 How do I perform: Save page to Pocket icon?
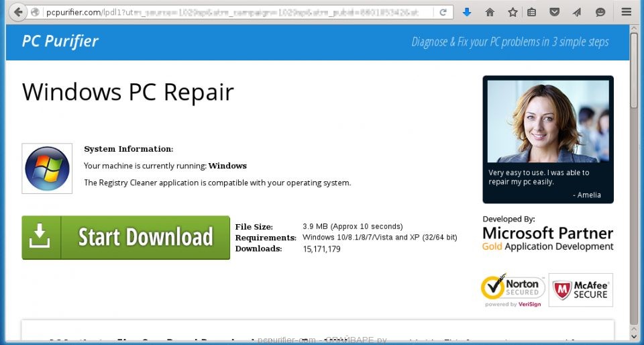[x=554, y=12]
